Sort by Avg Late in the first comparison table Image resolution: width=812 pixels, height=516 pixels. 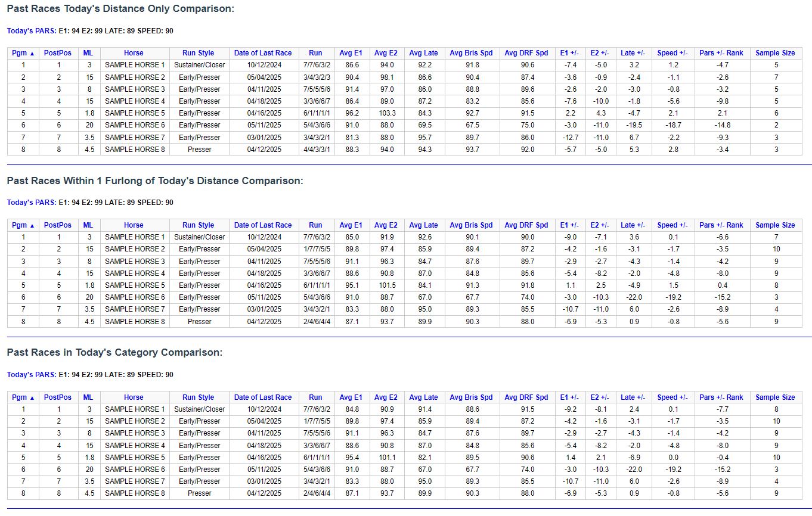tap(423, 52)
